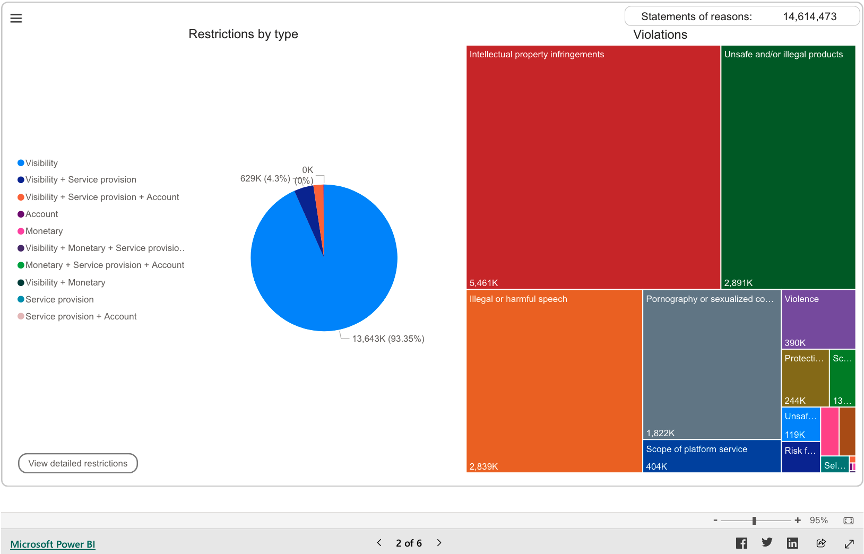Share report on Facebook

(x=741, y=543)
